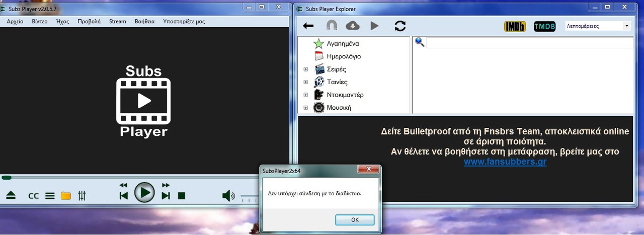Select Σειρές in the tree
The height and width of the screenshot is (235, 644).
pyautogui.click(x=337, y=69)
